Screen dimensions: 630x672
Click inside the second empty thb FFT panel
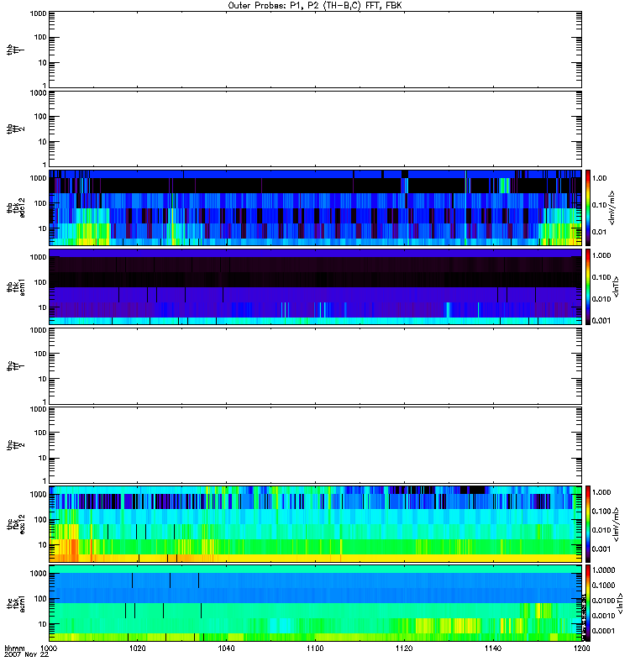click(314, 128)
